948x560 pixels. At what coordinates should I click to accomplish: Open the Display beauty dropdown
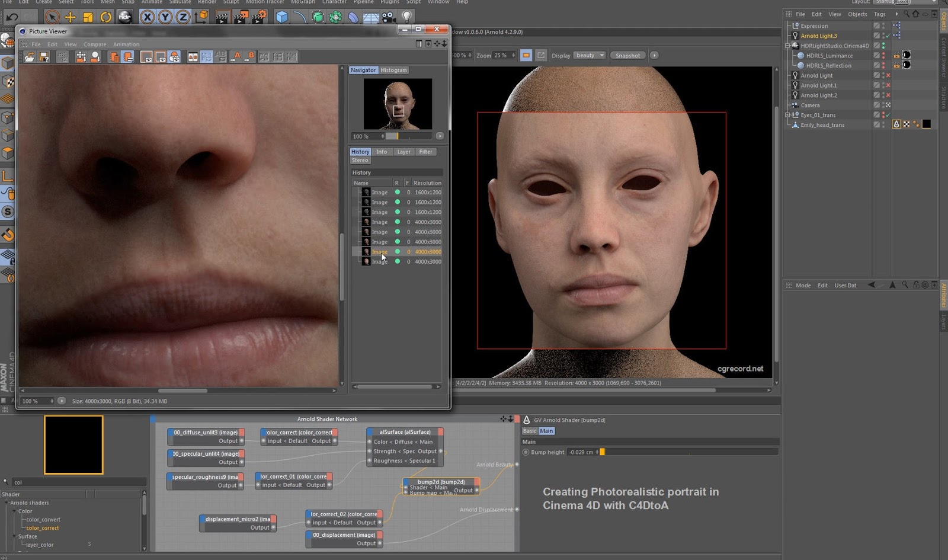point(590,56)
